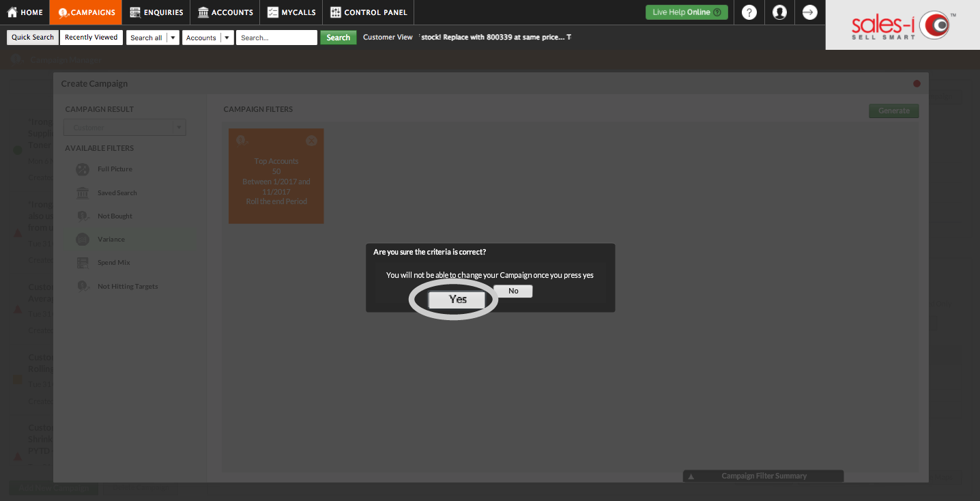Viewport: 980px width, 501px height.
Task: Open the Search all dropdown
Action: [x=153, y=38]
